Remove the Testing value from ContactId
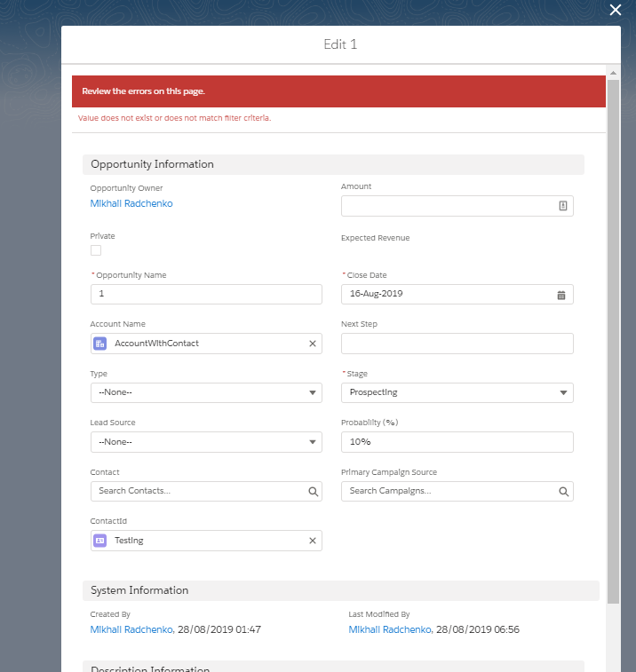This screenshot has height=672, width=636. tap(312, 541)
